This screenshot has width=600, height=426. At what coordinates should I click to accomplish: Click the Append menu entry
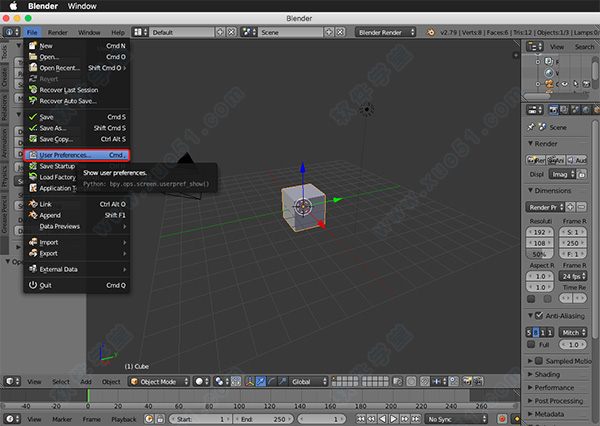point(77,215)
